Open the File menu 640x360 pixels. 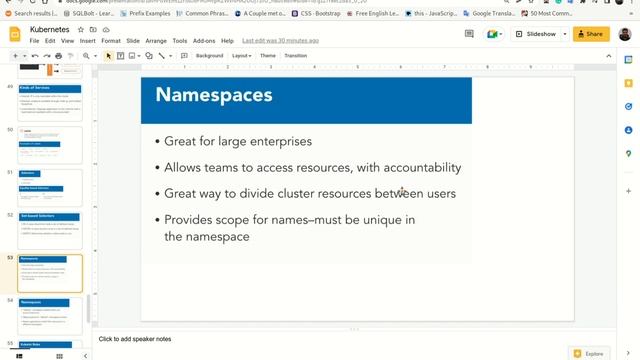point(34,41)
